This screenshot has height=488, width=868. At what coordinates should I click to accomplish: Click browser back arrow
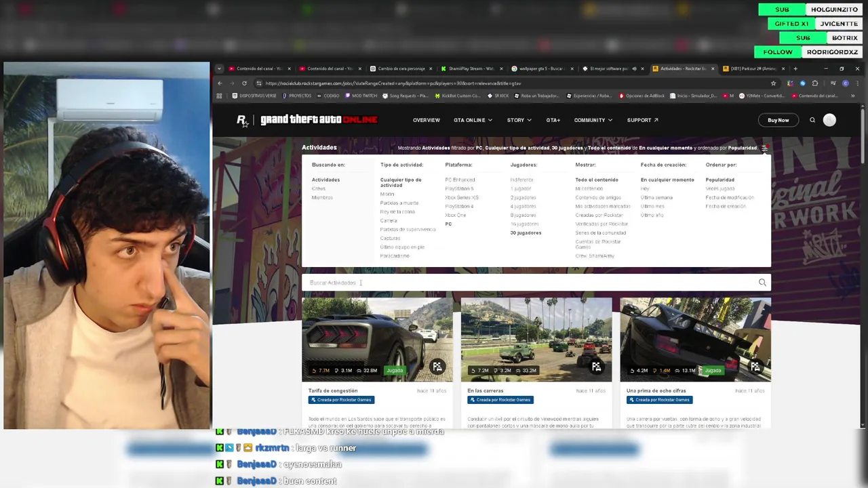[x=220, y=83]
